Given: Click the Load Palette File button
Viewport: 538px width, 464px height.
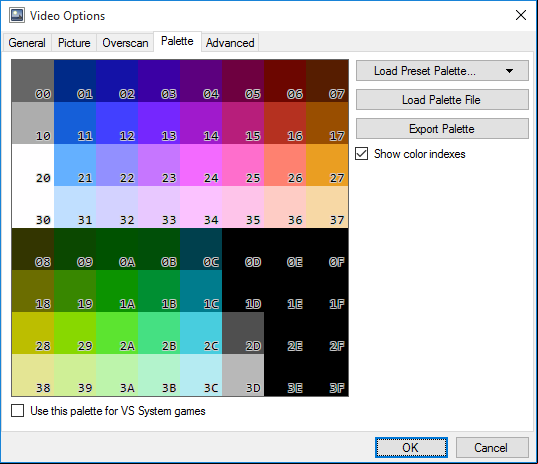Looking at the screenshot, I should [442, 100].
